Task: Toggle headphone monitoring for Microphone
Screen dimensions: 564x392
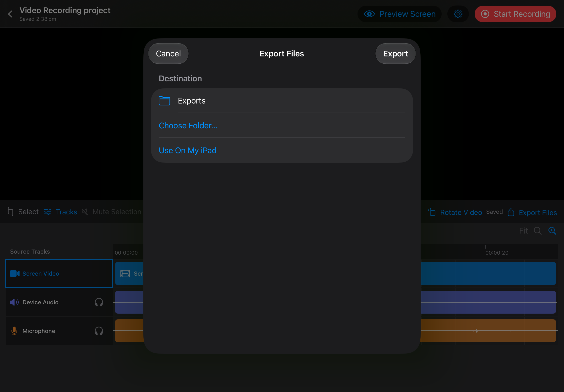Action: [x=99, y=331]
